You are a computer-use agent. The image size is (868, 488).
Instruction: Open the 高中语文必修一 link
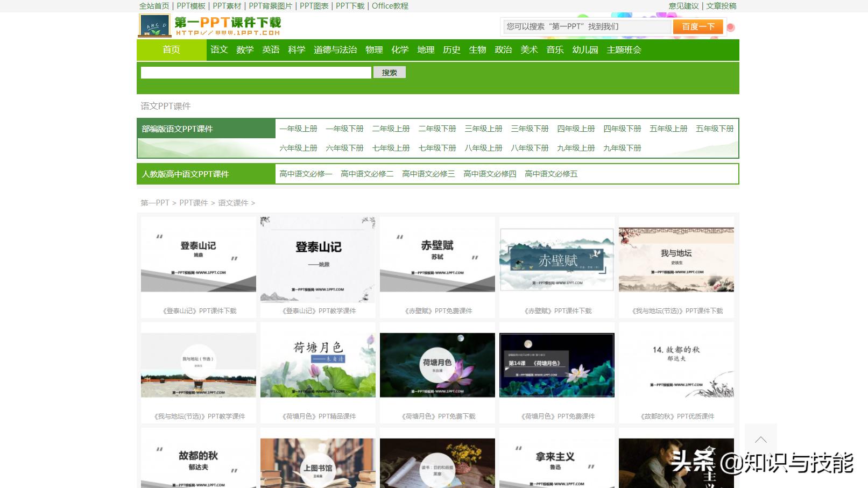[306, 174]
